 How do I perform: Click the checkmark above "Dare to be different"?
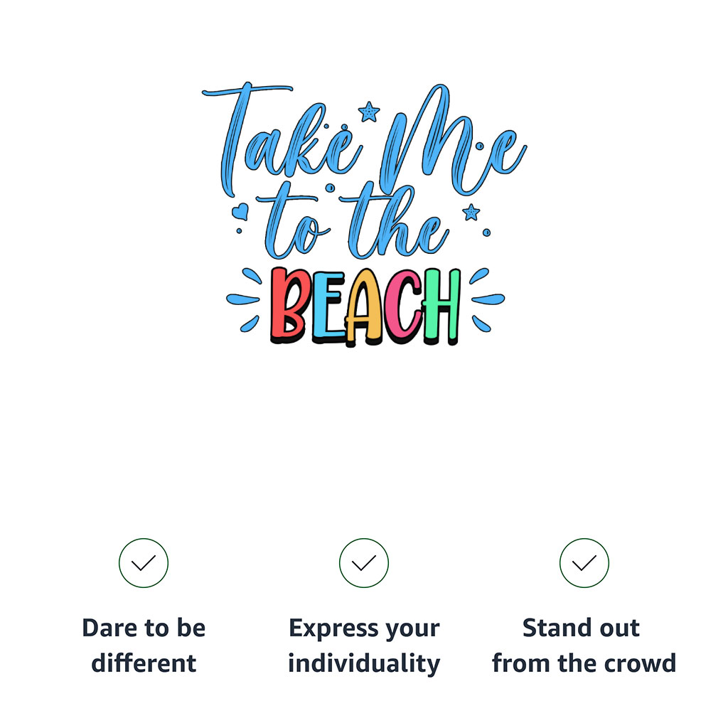pyautogui.click(x=144, y=563)
